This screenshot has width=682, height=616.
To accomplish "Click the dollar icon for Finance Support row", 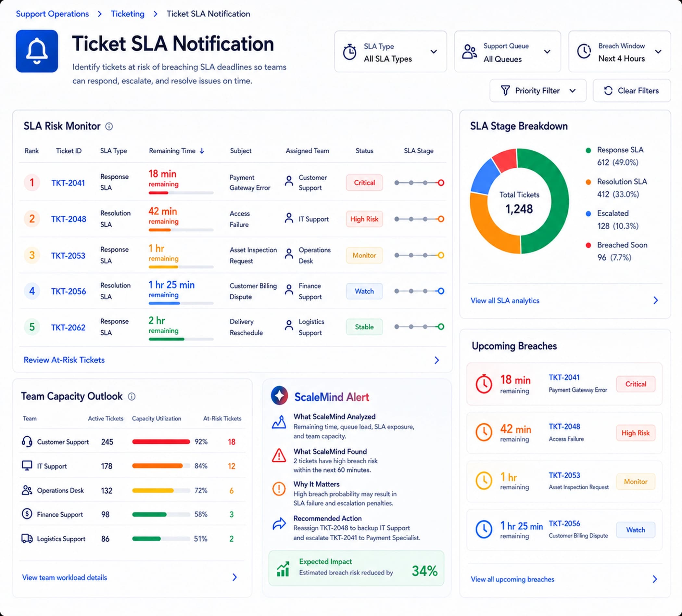I will [x=27, y=514].
